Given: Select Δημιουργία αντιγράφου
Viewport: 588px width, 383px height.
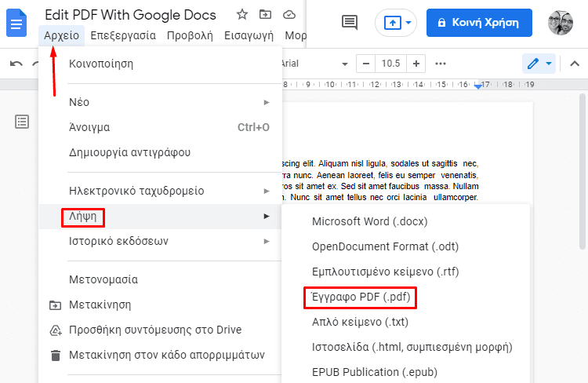Looking at the screenshot, I should pyautogui.click(x=161, y=152).
